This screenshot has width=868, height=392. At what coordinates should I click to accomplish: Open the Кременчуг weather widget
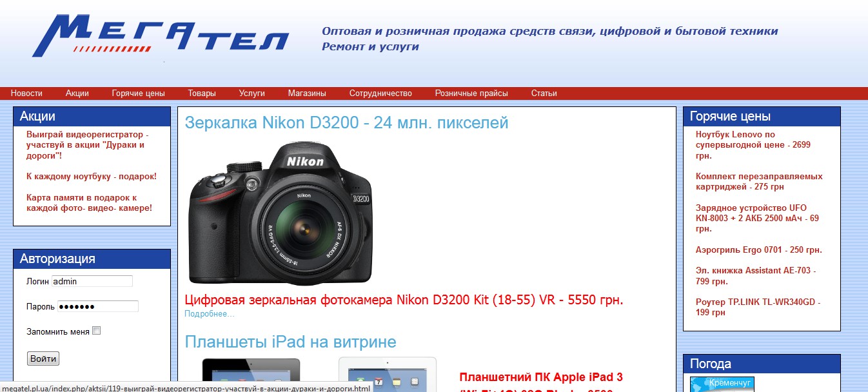pyautogui.click(x=722, y=384)
